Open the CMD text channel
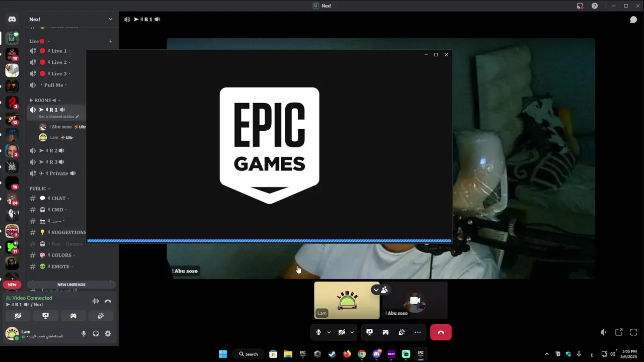The width and height of the screenshot is (644, 362). pyautogui.click(x=57, y=210)
